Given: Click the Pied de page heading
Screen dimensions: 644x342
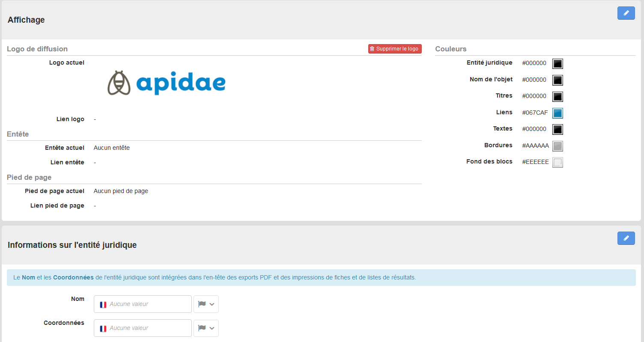Looking at the screenshot, I should point(29,177).
